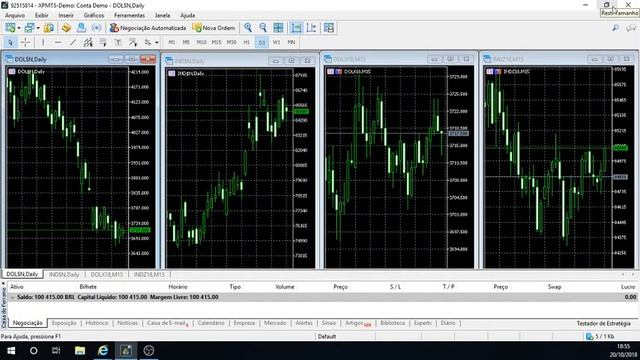Open the Diário toolbox tab
640x360 pixels.
click(448, 323)
